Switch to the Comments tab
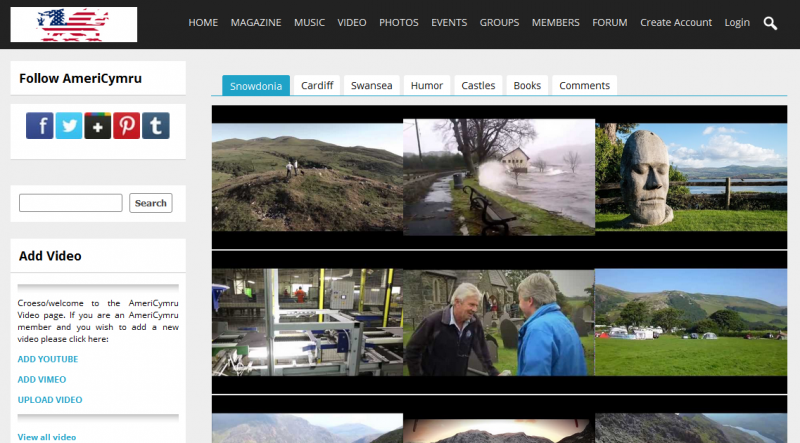 point(584,85)
